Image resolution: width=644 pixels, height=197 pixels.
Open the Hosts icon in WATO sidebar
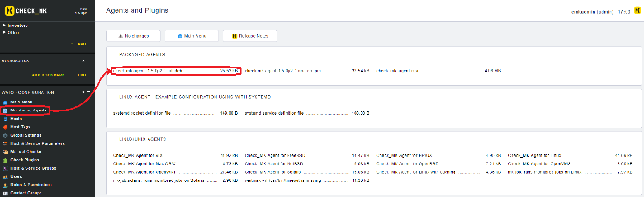tap(5, 119)
